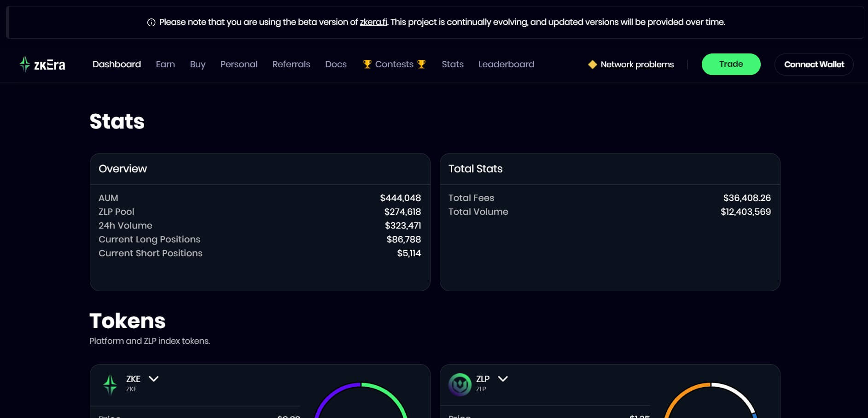Navigate to Referrals

pyautogui.click(x=291, y=64)
